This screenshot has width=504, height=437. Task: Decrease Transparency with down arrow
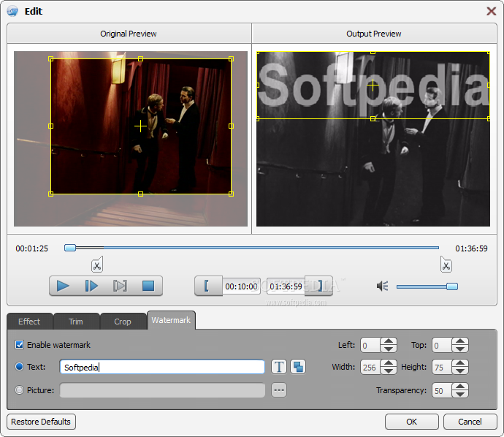[460, 394]
